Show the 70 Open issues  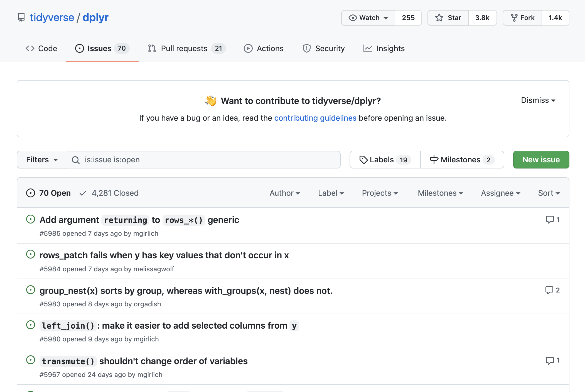pyautogui.click(x=48, y=193)
